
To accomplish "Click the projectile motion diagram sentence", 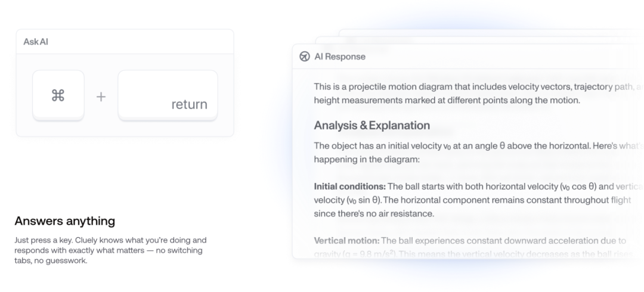I will click(478, 93).
